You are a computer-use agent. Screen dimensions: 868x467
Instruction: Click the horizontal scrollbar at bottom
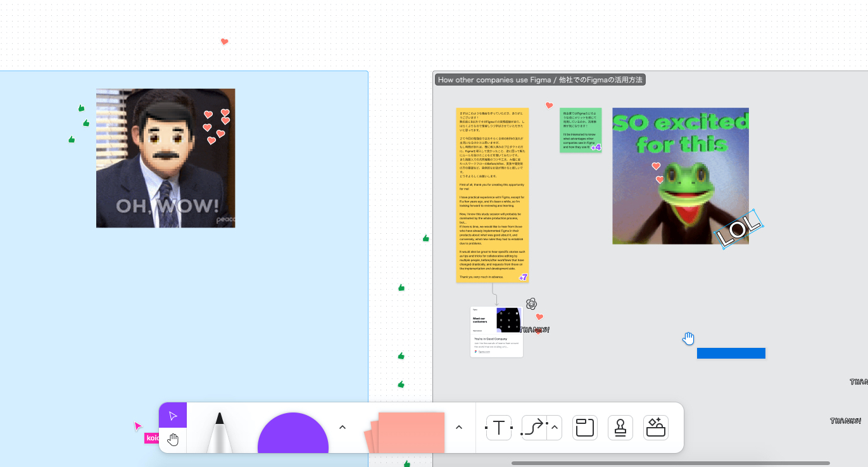[x=670, y=463]
